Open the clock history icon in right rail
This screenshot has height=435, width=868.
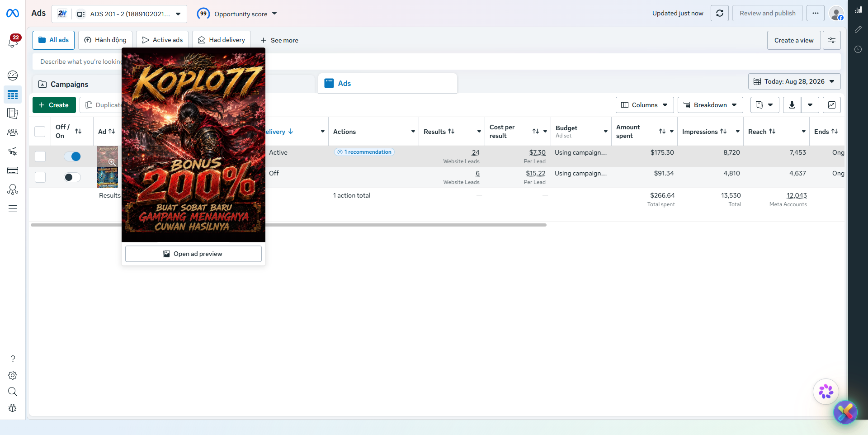coord(858,49)
